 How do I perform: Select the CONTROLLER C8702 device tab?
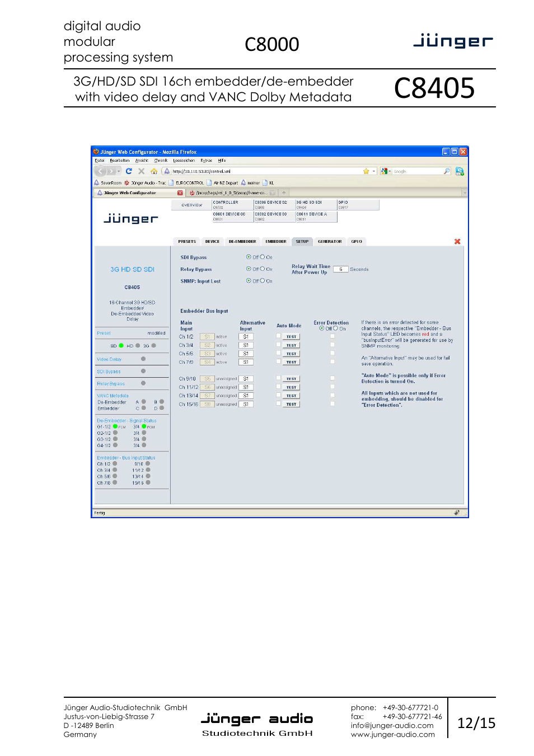[232, 205]
